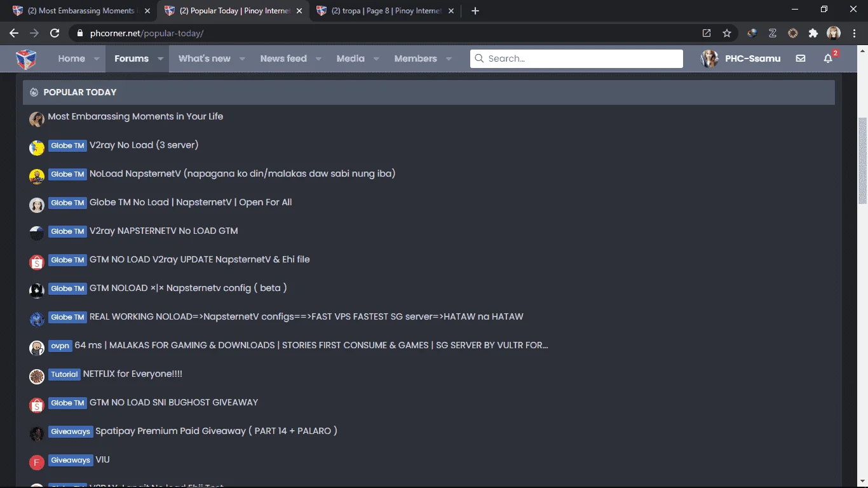Switch to the Most Embarassing Moments browser tab

pos(81,11)
